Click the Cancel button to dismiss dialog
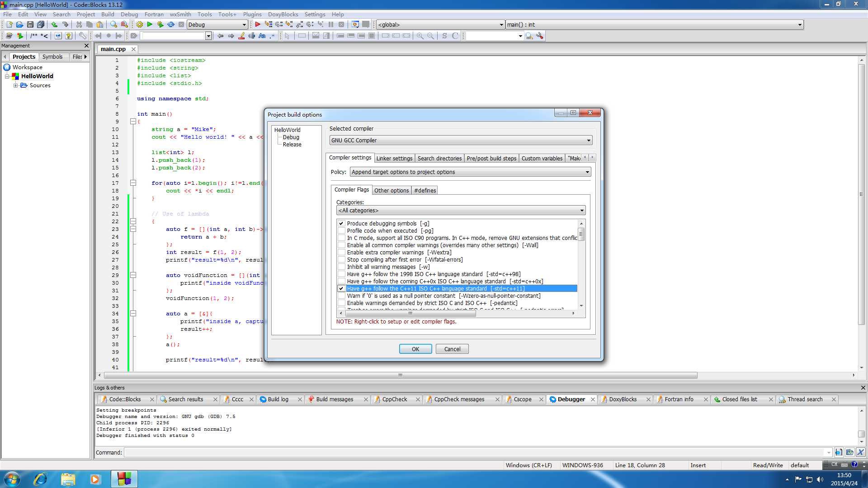This screenshot has width=868, height=488. (x=453, y=348)
